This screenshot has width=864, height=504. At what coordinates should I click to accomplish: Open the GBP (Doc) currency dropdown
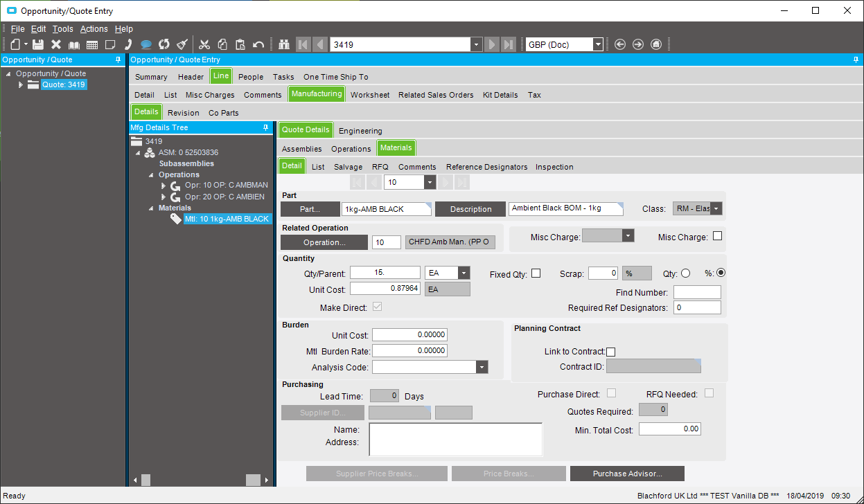[597, 44]
